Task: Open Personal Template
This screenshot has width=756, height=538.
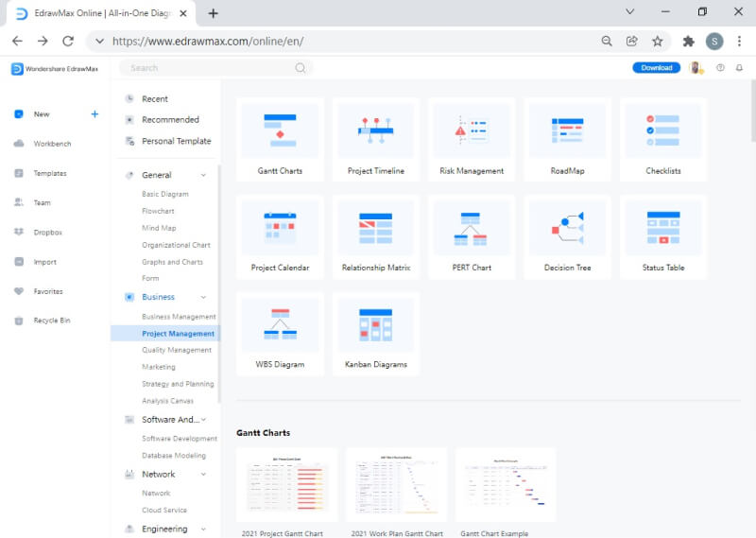Action: coord(177,142)
